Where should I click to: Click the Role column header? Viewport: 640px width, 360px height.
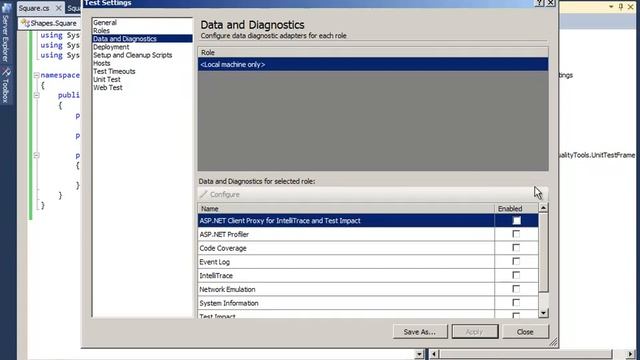click(373, 52)
